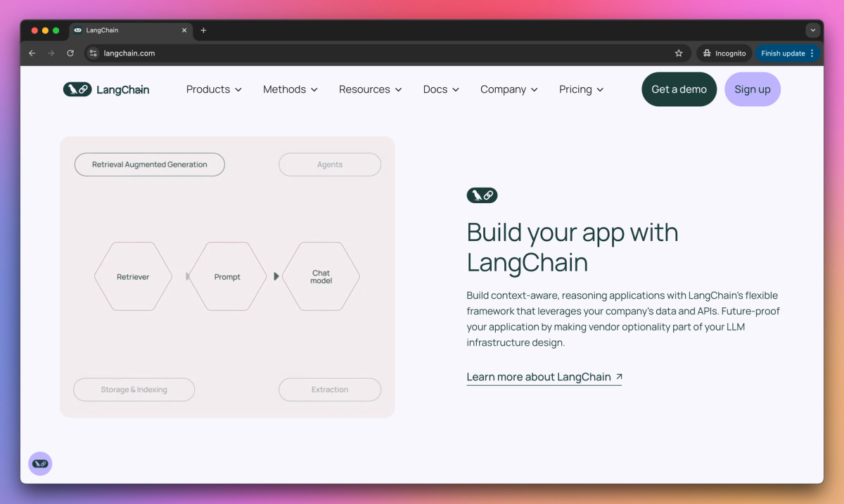Click the LangChain logo in site header
This screenshot has width=844, height=504.
[x=106, y=89]
